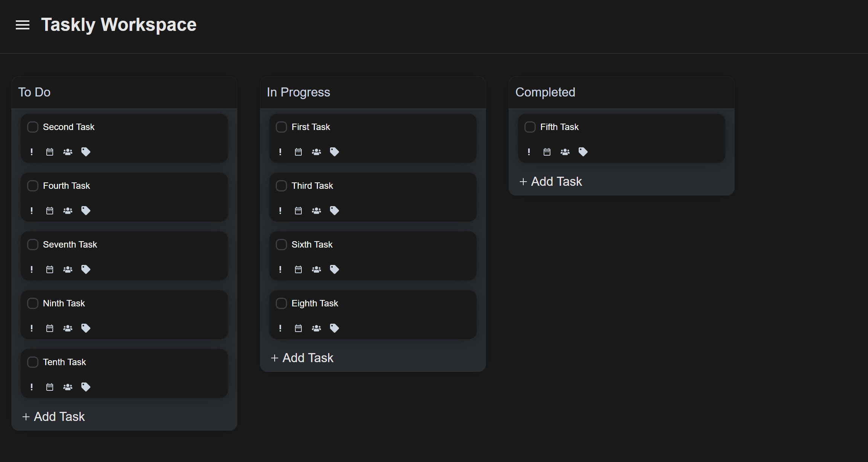Click the calendar icon on Fifth Task
Viewport: 868px width, 462px height.
pyautogui.click(x=547, y=151)
